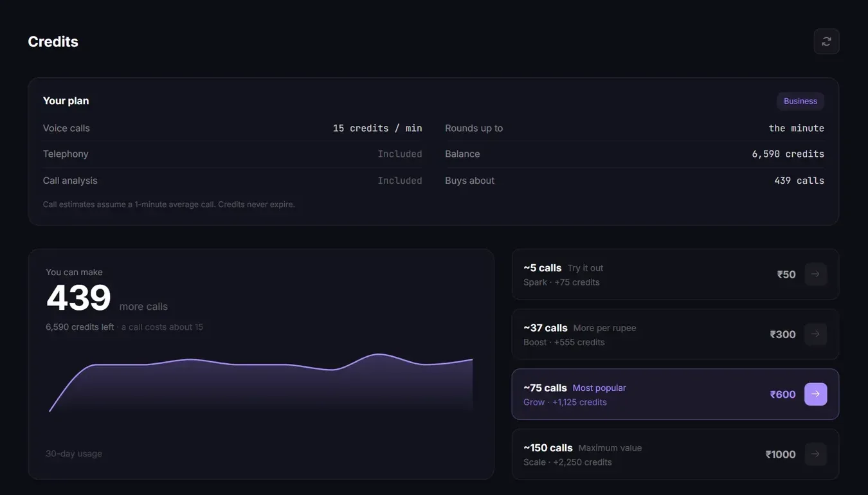
Task: Click the "₹1000" price
Action: click(781, 455)
